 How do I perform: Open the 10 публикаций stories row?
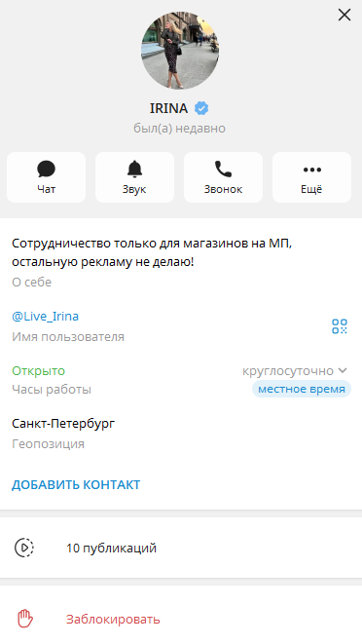(181, 548)
